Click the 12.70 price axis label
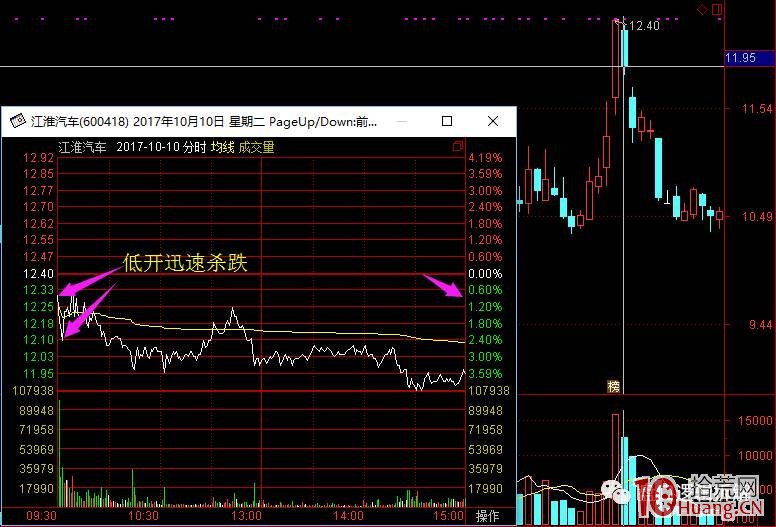The image size is (776, 527). pyautogui.click(x=39, y=207)
